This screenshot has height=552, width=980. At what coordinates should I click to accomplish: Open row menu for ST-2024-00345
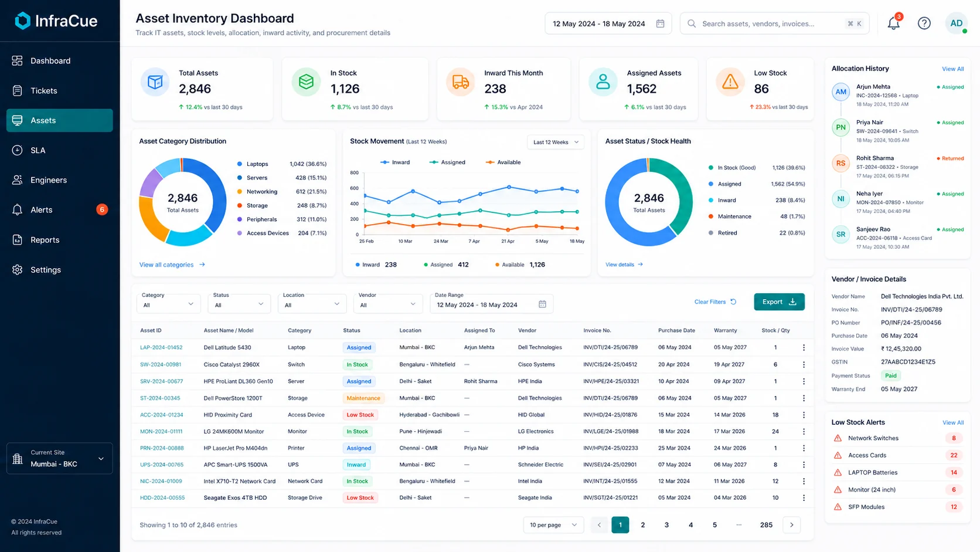coord(804,398)
